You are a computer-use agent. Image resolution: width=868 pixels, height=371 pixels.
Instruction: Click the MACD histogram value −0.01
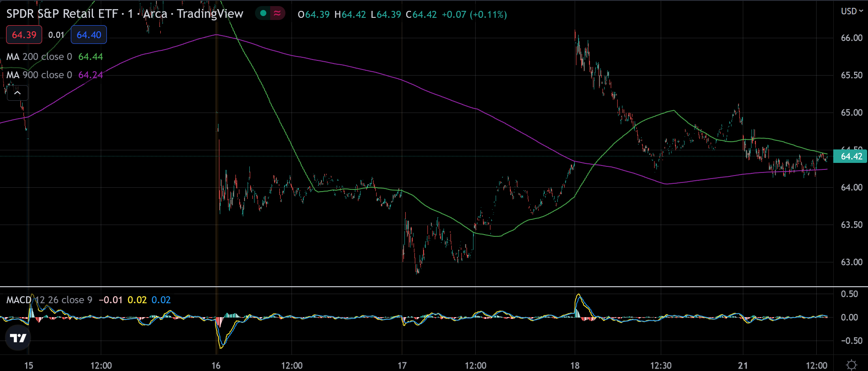click(x=111, y=300)
